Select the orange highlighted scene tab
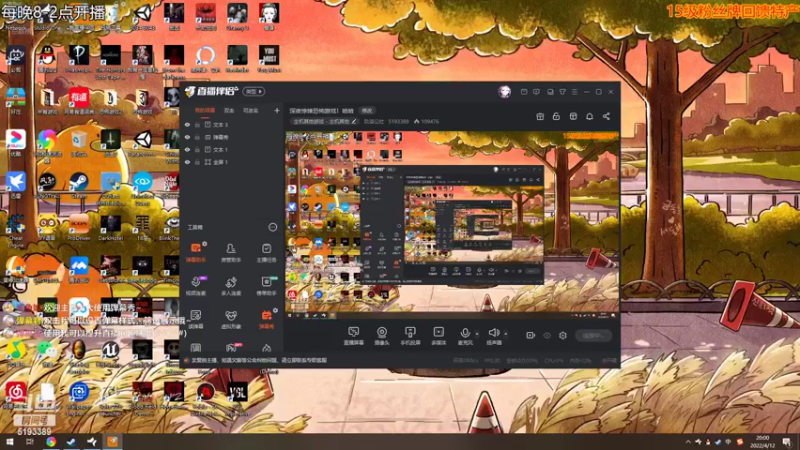Viewport: 800px width, 450px height. pyautogui.click(x=205, y=110)
